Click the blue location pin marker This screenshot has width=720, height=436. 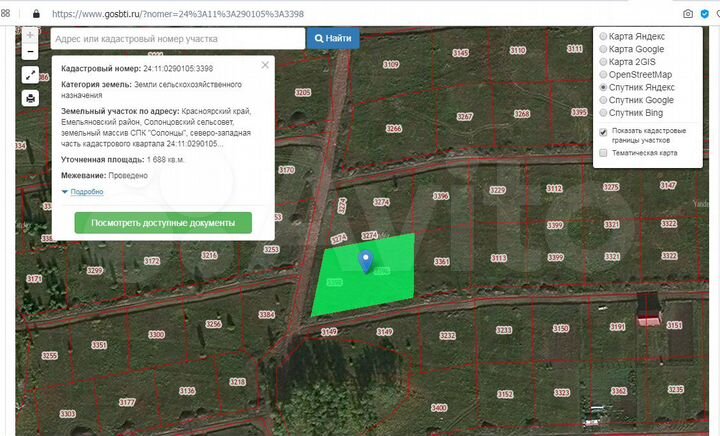[x=366, y=261]
